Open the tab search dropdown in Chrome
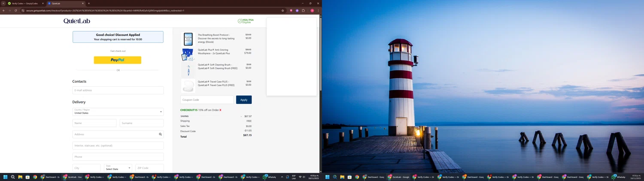 (x=3, y=3)
